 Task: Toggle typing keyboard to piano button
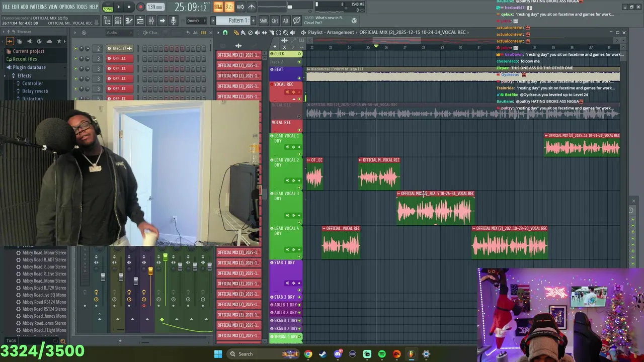point(218,7)
